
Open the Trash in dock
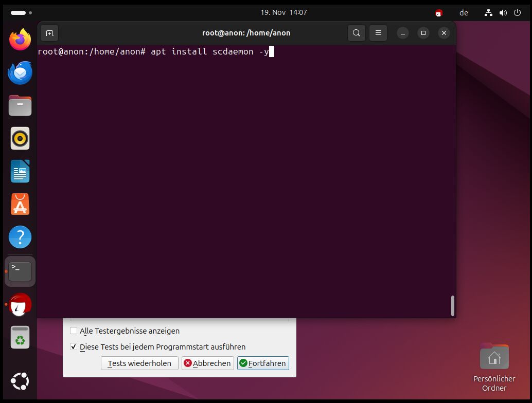tap(20, 337)
